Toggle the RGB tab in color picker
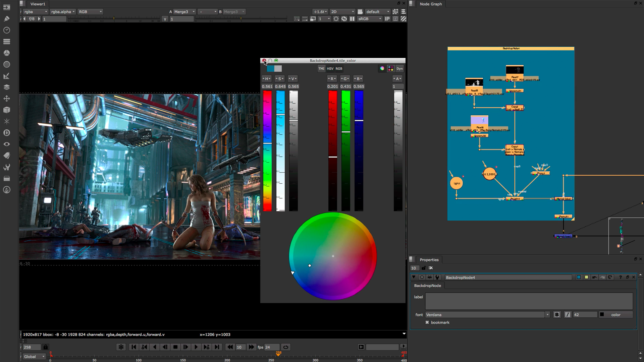Screen dimensions: 644x362 [339, 68]
